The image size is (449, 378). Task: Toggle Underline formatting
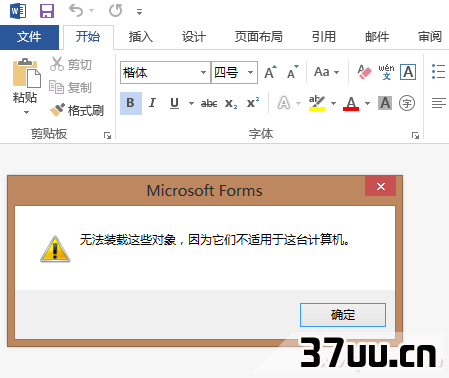tap(174, 103)
